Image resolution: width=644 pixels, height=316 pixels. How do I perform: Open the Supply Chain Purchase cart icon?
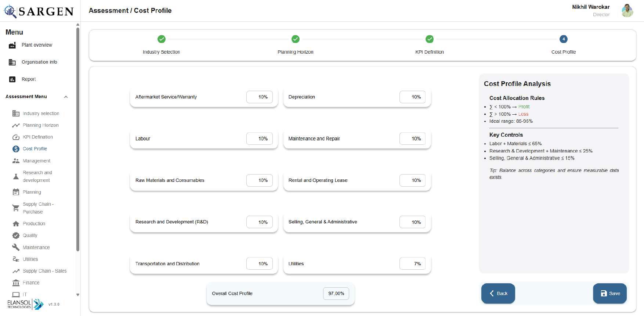(x=16, y=208)
